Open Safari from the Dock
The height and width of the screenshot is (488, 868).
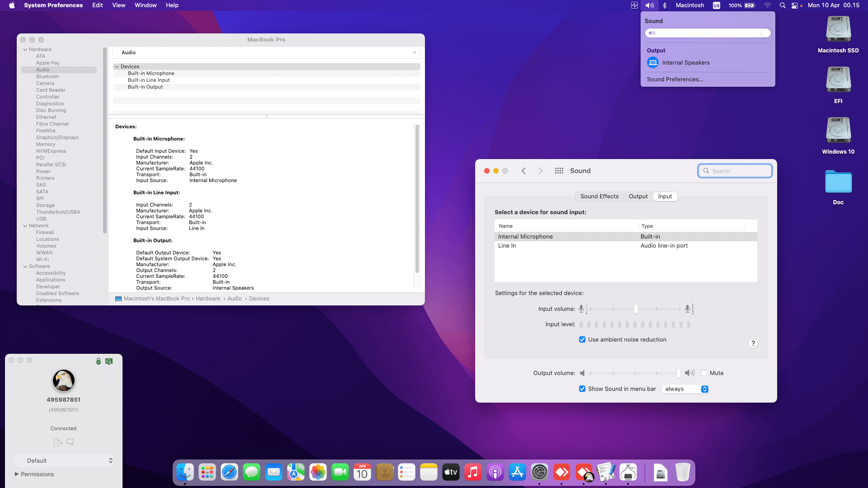click(229, 473)
